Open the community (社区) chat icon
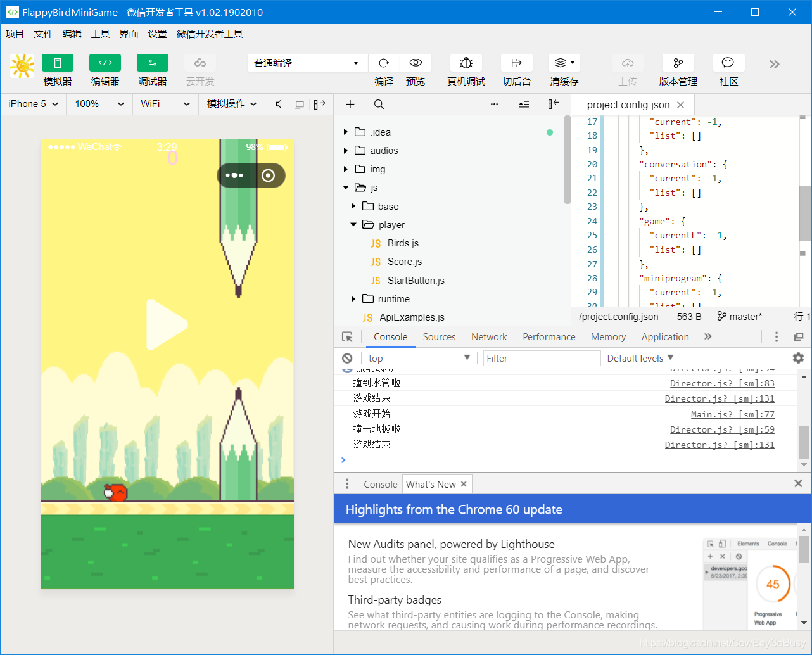812x655 pixels. coord(728,63)
